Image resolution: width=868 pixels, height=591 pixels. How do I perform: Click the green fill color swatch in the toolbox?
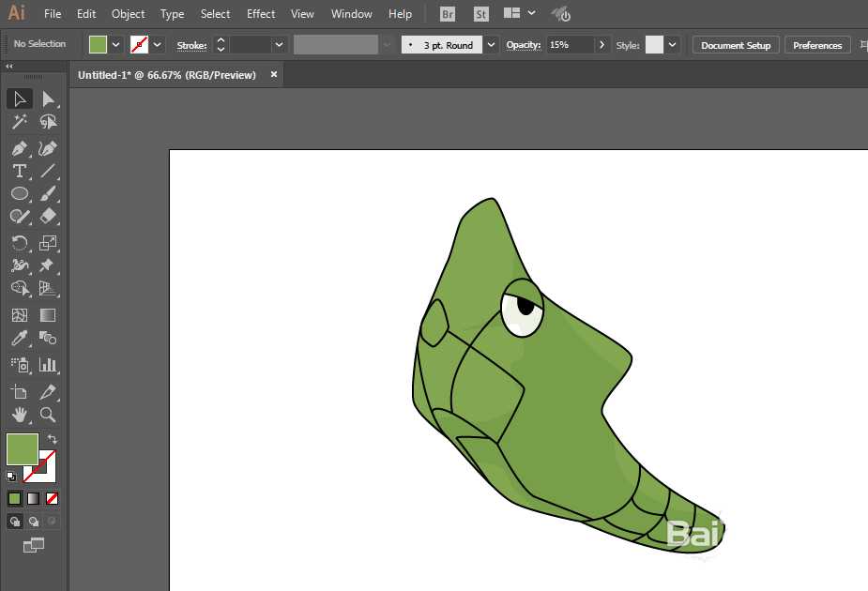22,448
